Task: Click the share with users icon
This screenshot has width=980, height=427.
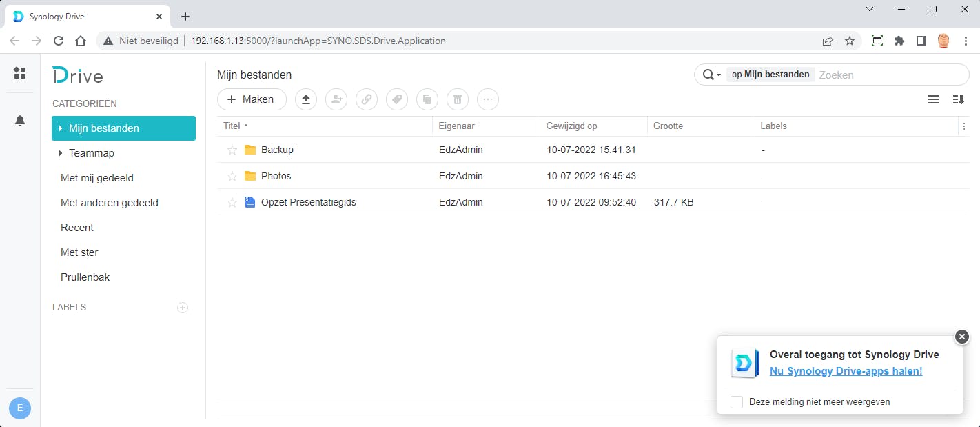Action: [336, 99]
